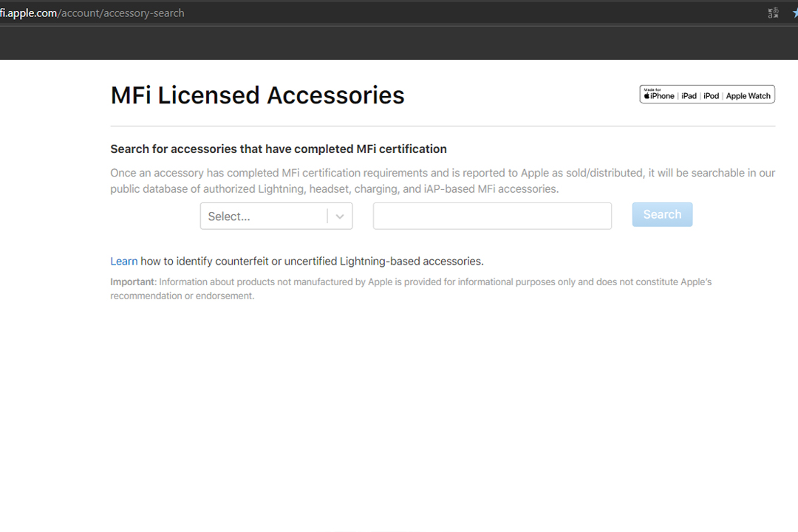
Task: Click the empty dark bar below the address bar
Action: [x=399, y=43]
